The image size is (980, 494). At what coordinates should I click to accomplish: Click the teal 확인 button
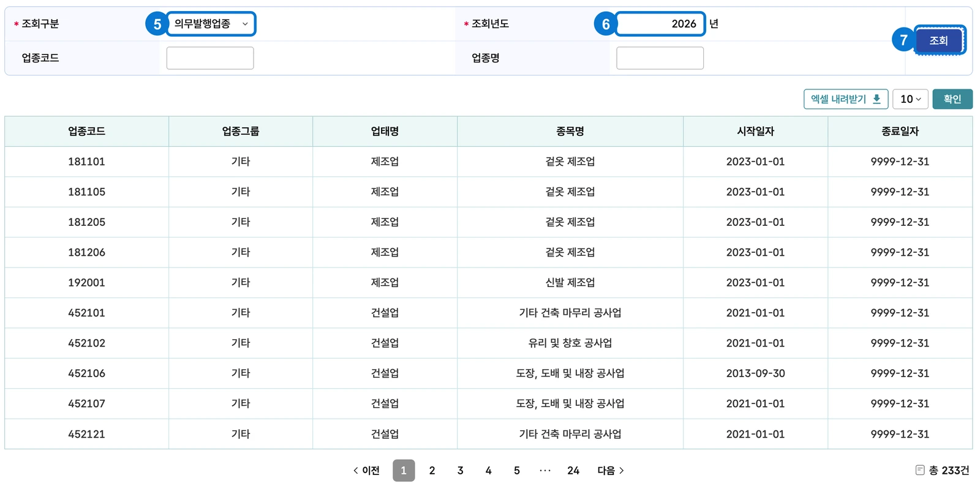click(x=952, y=99)
